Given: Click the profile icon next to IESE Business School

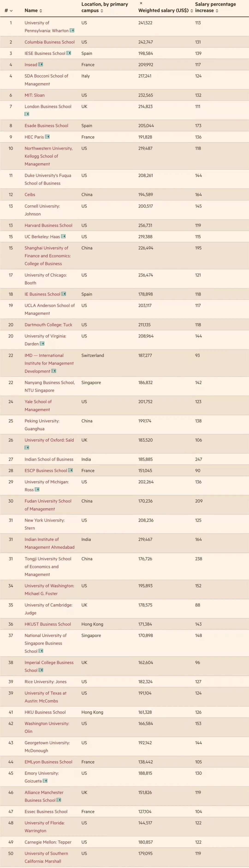Looking at the screenshot, I should 69,53.
